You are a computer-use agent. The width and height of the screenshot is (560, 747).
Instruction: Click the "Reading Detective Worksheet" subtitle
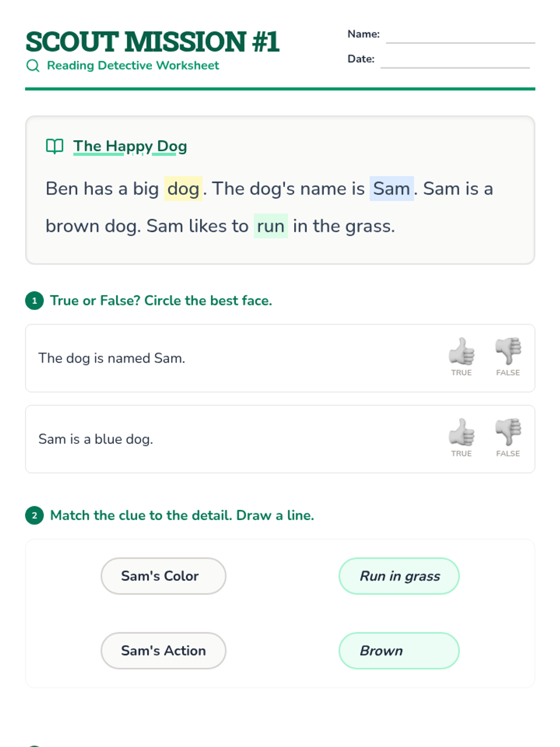(133, 66)
